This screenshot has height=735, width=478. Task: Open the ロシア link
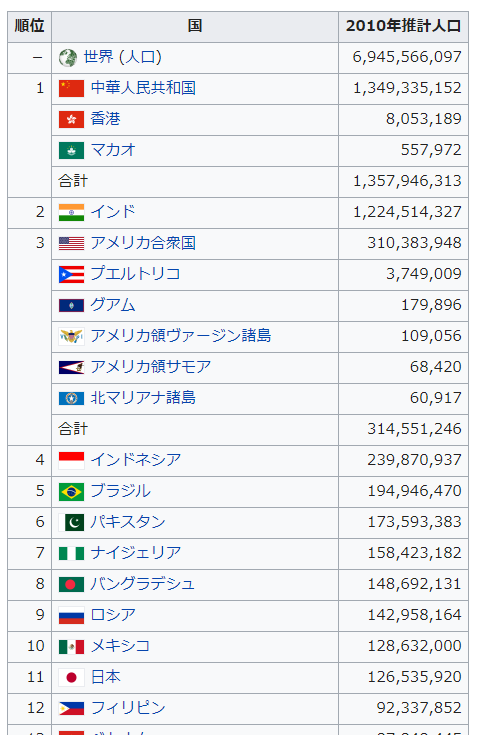tap(113, 615)
